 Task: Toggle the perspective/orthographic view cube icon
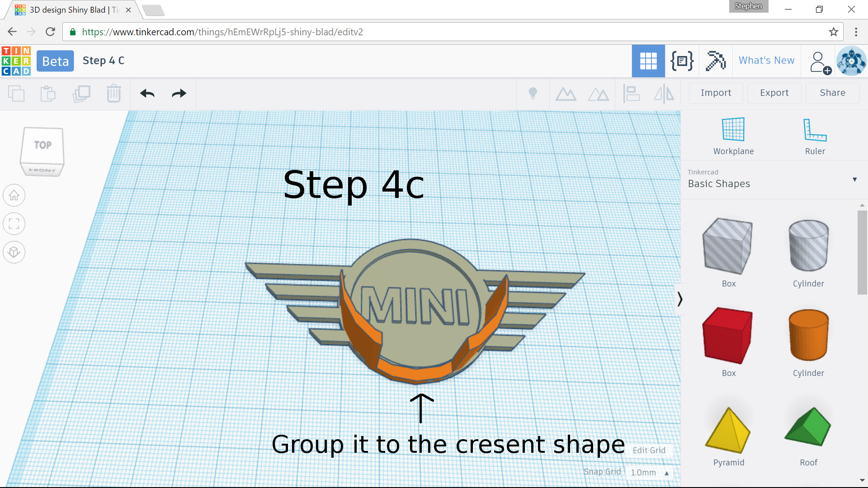click(14, 252)
